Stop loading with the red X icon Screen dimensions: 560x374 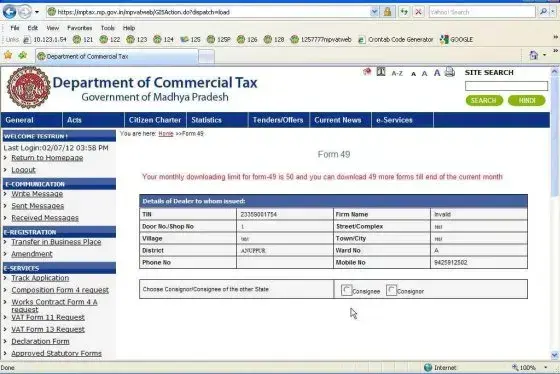[x=418, y=12]
